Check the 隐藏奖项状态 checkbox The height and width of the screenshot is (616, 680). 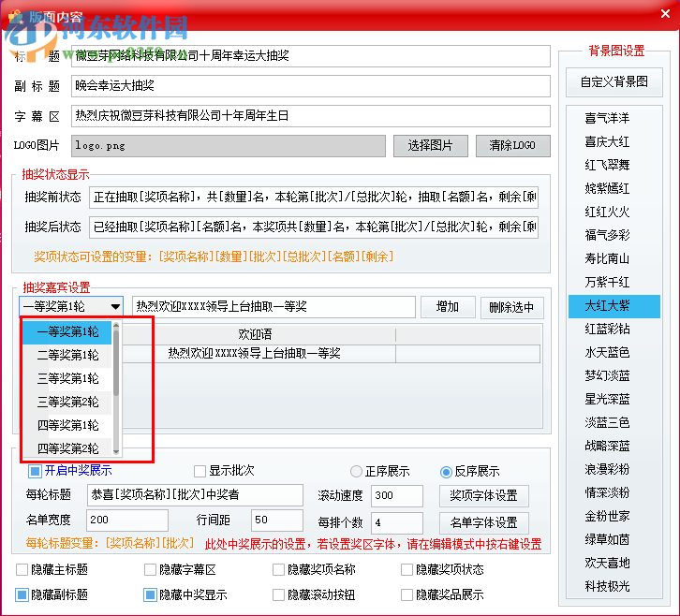click(407, 569)
